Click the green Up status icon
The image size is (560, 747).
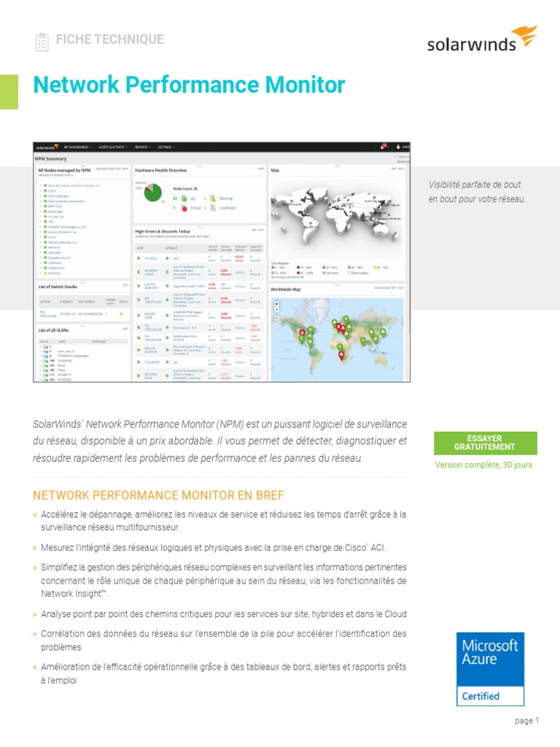[x=184, y=198]
